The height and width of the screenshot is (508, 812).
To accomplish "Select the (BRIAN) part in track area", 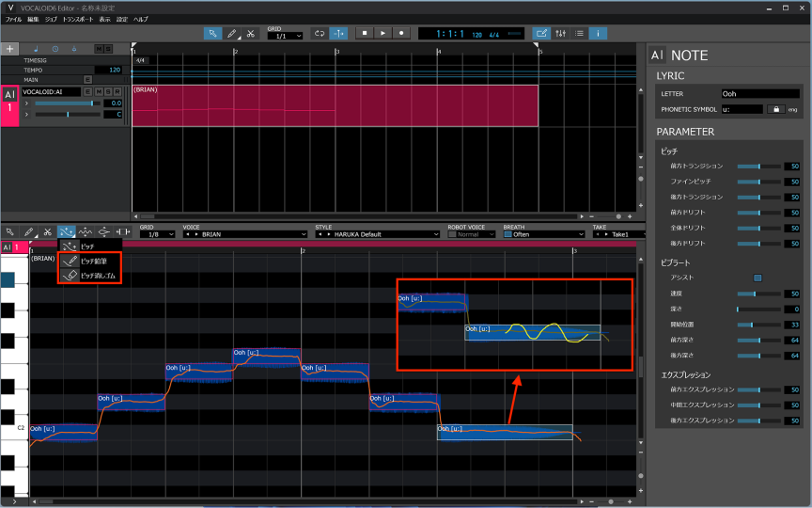I will point(336,105).
